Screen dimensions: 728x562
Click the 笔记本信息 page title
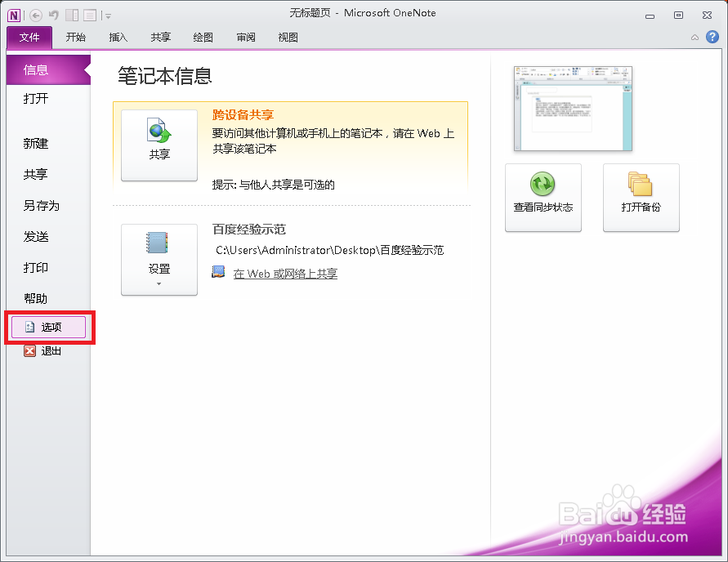165,76
